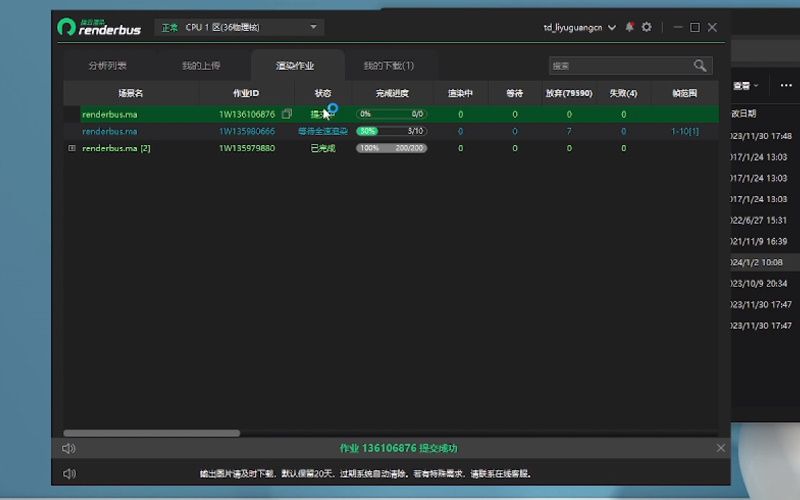
Task: Click the 50% progress bar
Action: coord(391,131)
